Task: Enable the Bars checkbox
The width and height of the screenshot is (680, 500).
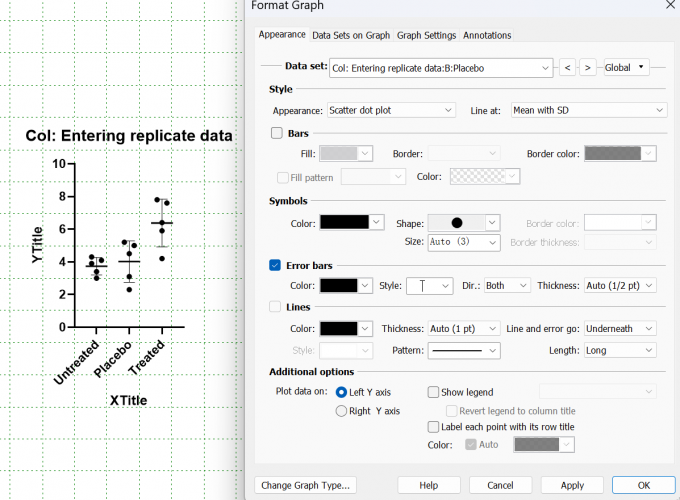Action: click(x=277, y=132)
